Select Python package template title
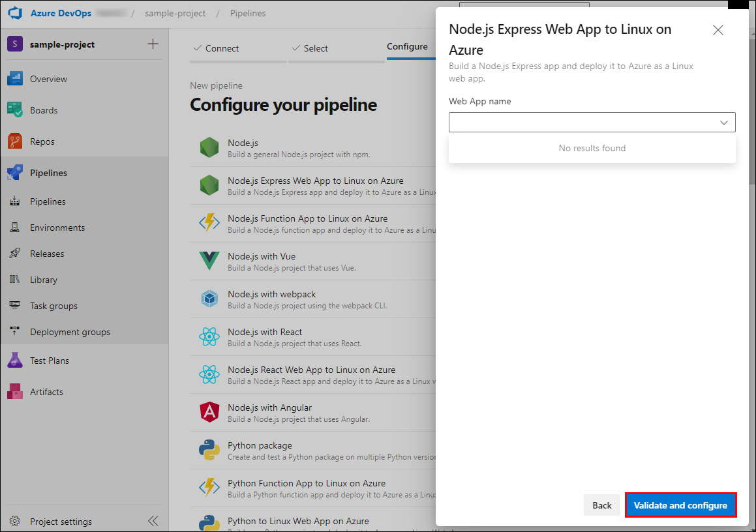 [x=260, y=446]
